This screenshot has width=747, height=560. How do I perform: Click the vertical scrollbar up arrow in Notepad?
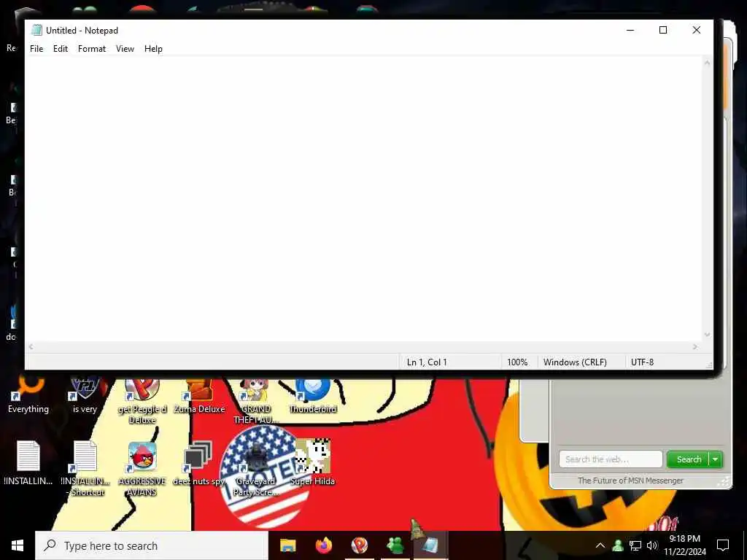pyautogui.click(x=708, y=63)
